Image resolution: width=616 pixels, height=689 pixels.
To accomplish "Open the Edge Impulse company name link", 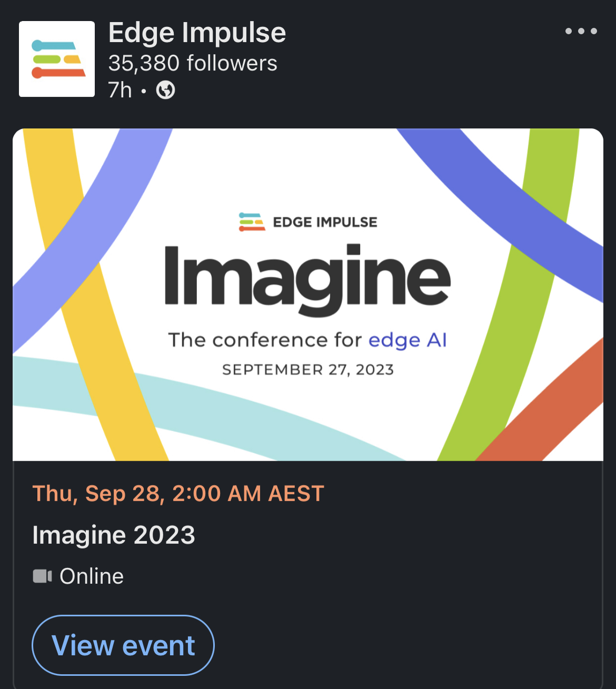I will coord(197,33).
